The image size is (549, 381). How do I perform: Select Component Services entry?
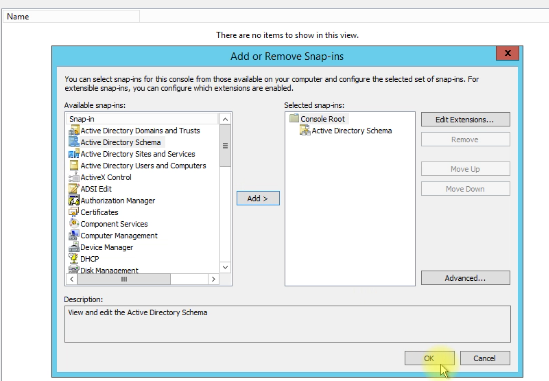click(x=114, y=224)
